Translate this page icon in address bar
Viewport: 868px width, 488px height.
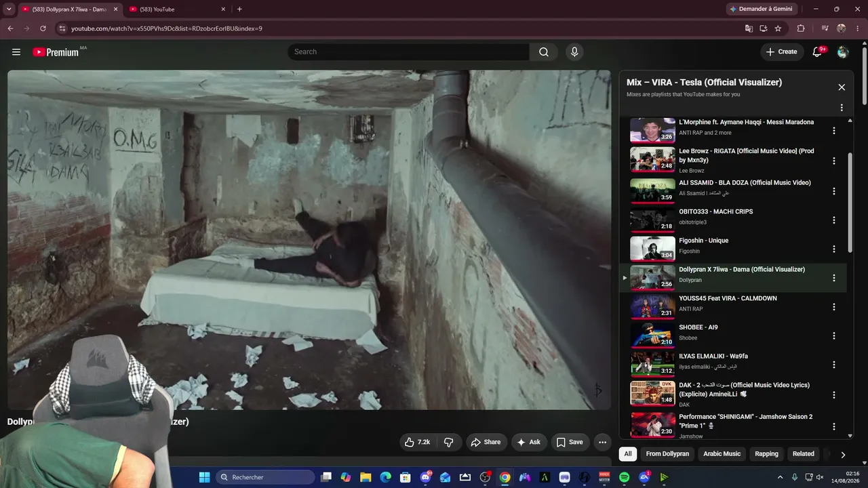749,28
